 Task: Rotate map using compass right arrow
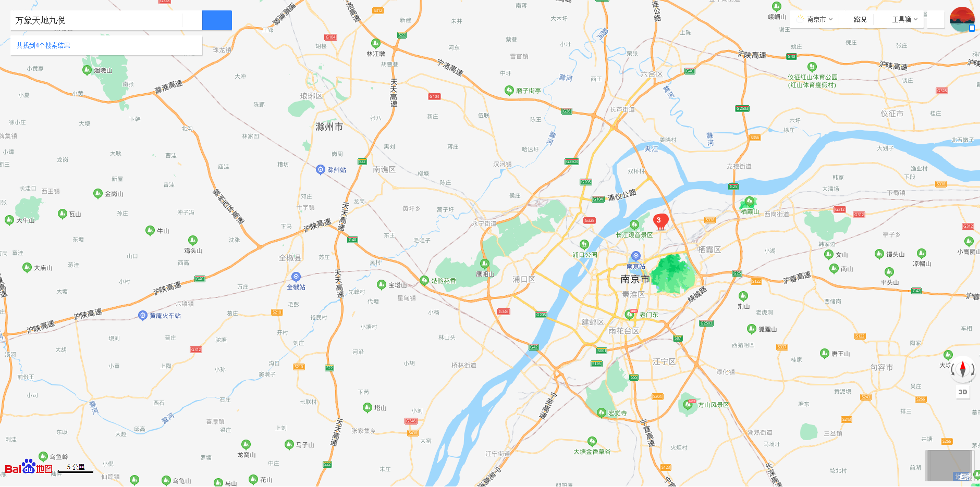coord(972,370)
